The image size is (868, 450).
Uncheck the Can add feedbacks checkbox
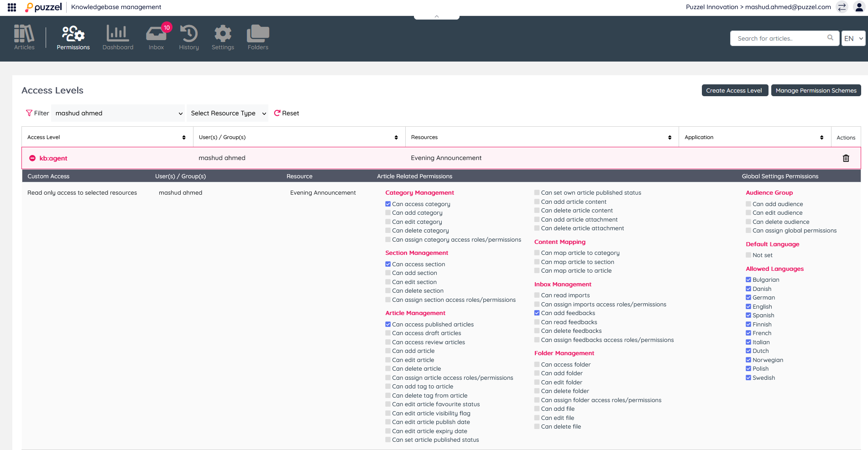tap(537, 313)
